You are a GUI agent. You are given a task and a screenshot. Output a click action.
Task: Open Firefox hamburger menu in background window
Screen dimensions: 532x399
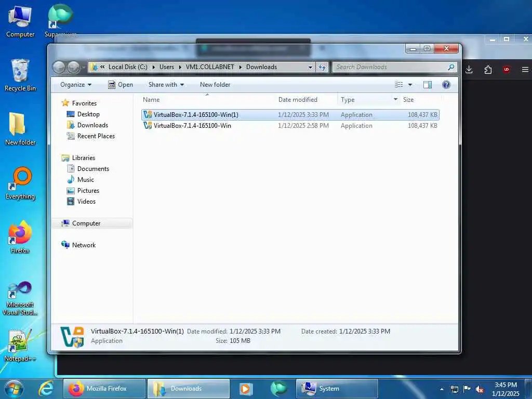tap(525, 70)
